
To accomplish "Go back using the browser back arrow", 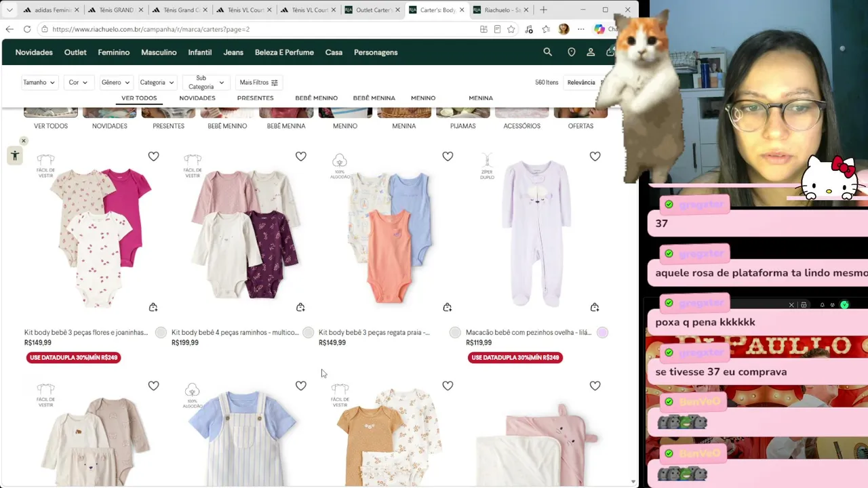I will (x=9, y=29).
